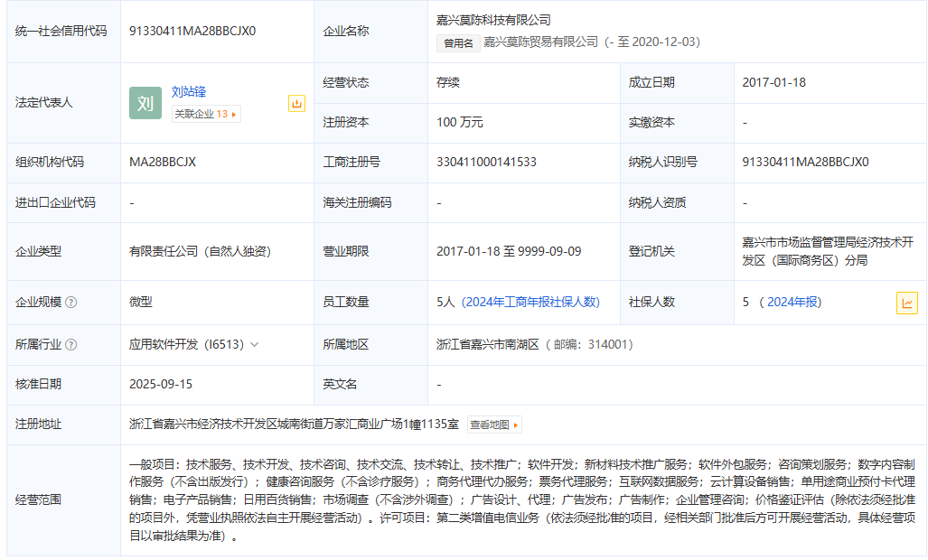Click the question mark icon beside 所属行业
928x560 pixels.
coord(71,345)
